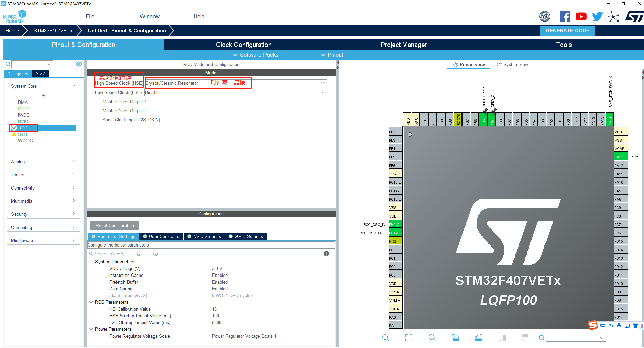644x348 pixels.
Task: Click the Reset Configuration button
Action: pos(114,225)
